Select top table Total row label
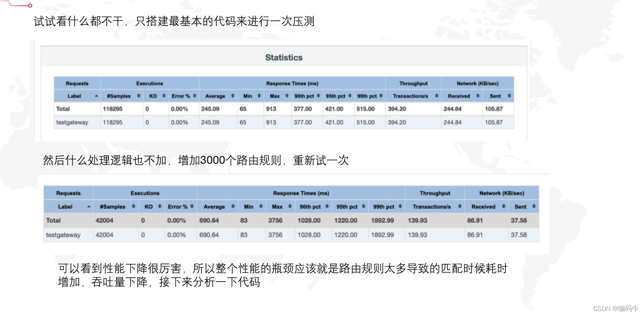Viewport: 644px width, 315px height. (63, 109)
